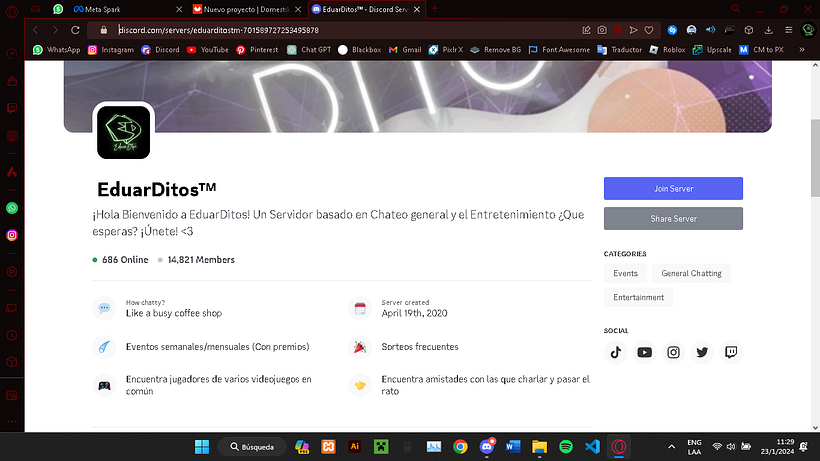Open the Chat GPT bookmark
Screen dimensions: 820x461
309,50
